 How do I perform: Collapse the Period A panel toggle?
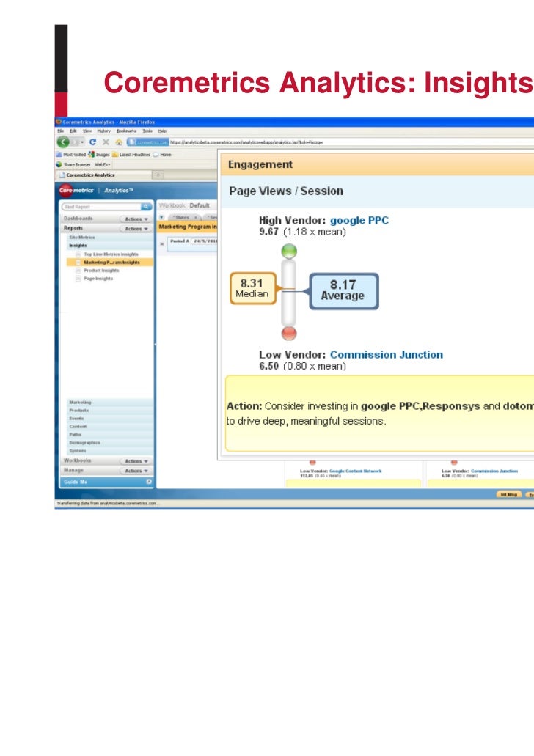coord(162,244)
